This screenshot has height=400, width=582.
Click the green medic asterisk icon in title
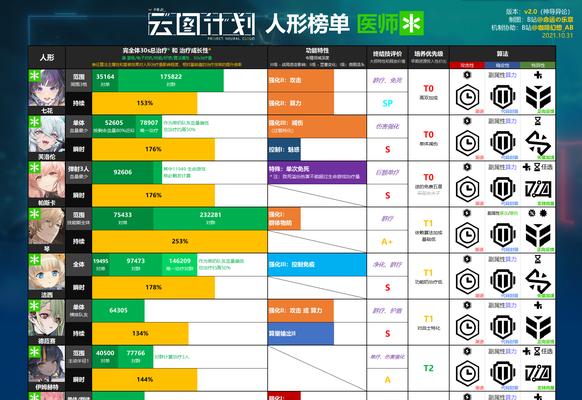pyautogui.click(x=412, y=23)
